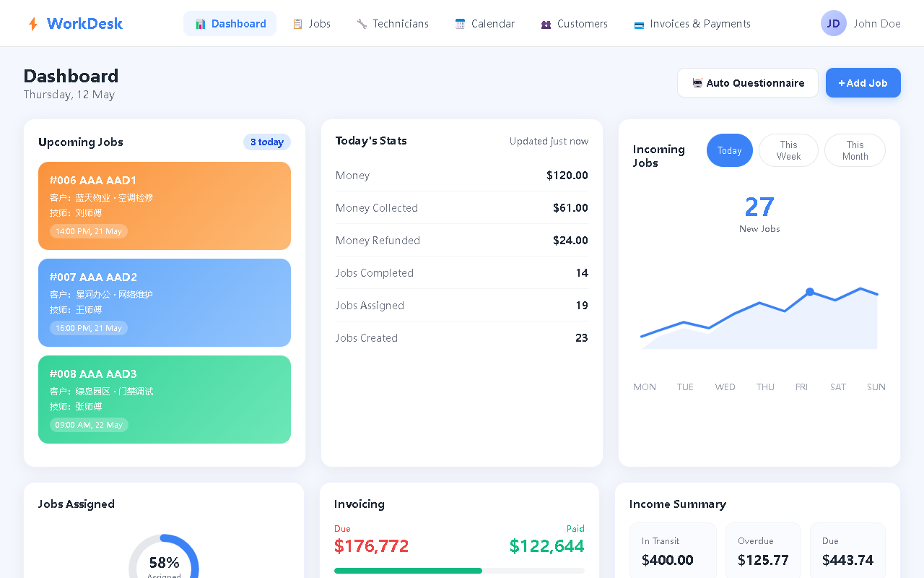Open the Auto Questionnaire button
This screenshot has width=924, height=578.
point(748,82)
